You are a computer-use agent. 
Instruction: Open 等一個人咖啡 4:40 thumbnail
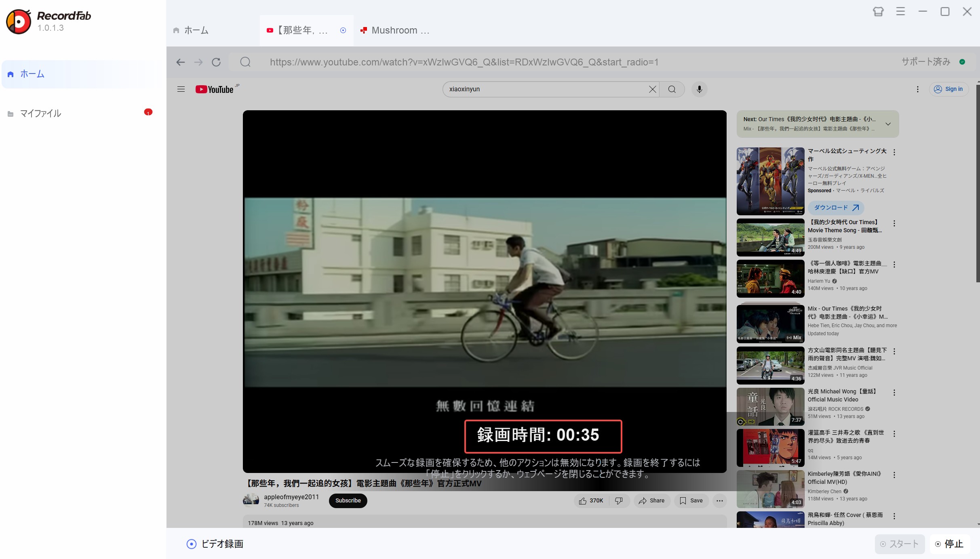tap(771, 279)
